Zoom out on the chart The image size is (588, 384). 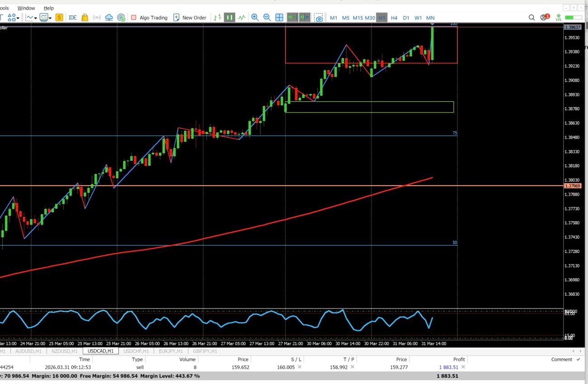click(267, 18)
